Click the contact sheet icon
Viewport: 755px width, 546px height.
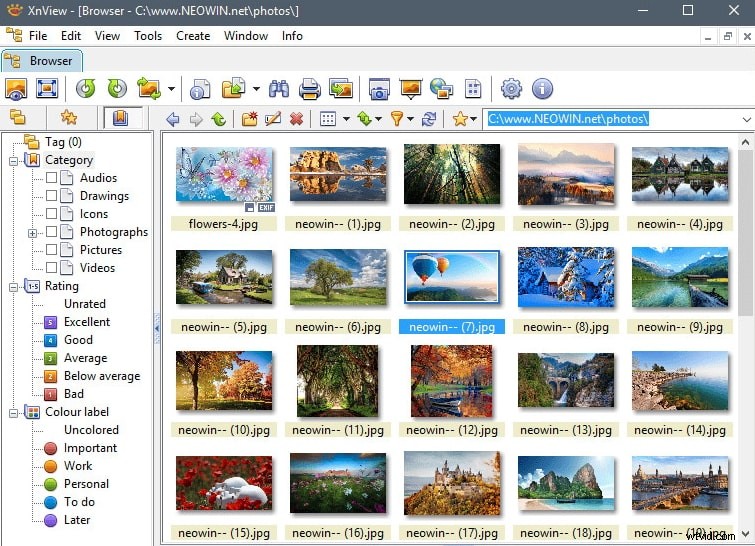point(473,89)
